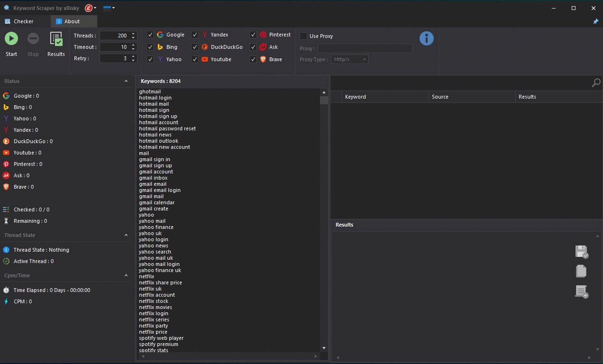Select the About tab
The image size is (603, 364).
[x=73, y=21]
